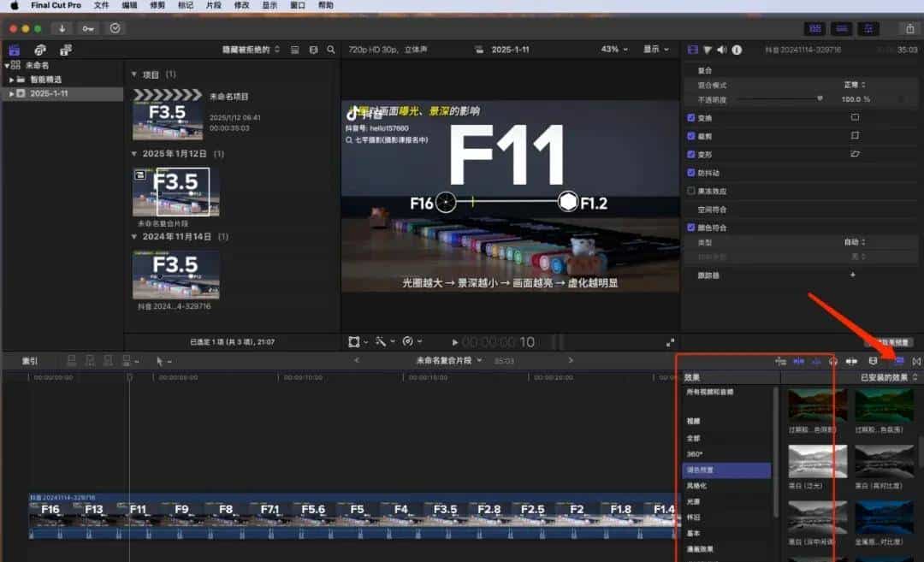Open the Info inspector icon
924x562 pixels.
click(736, 49)
